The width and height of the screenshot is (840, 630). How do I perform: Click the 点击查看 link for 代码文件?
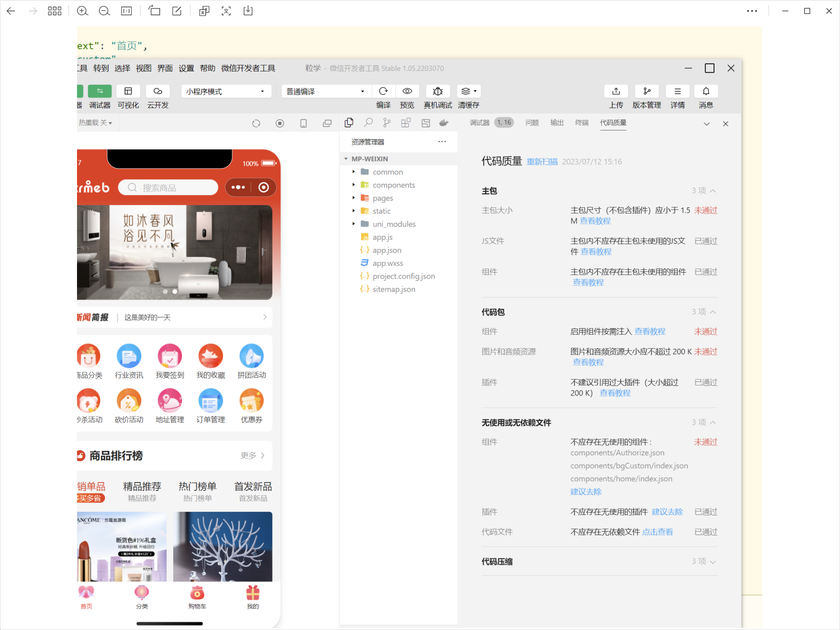click(658, 532)
